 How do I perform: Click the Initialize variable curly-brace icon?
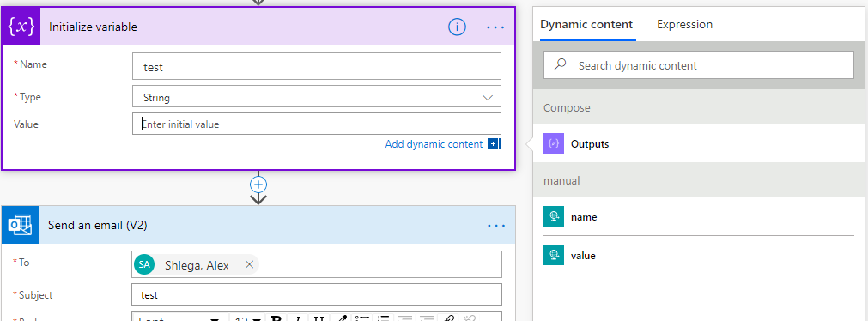21,27
